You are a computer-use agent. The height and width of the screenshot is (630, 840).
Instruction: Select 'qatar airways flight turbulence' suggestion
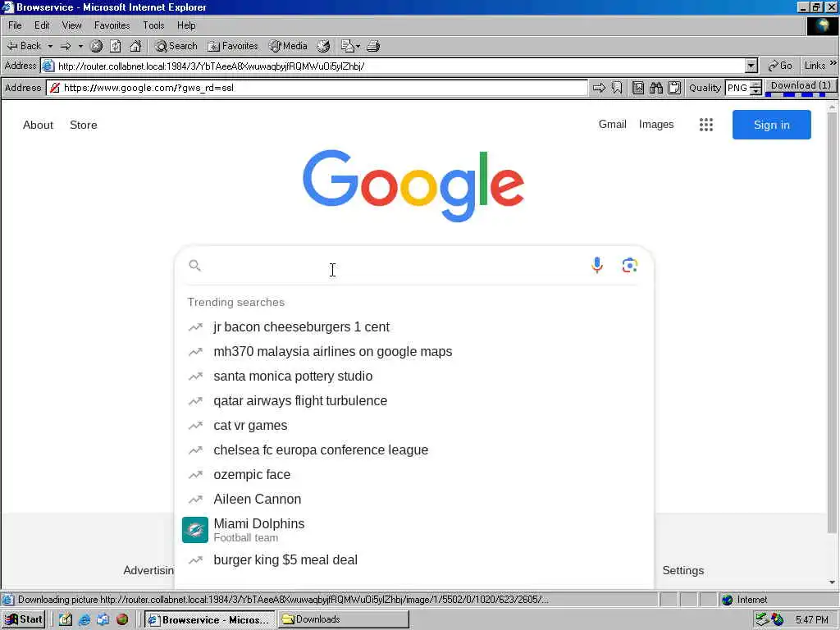point(414,400)
